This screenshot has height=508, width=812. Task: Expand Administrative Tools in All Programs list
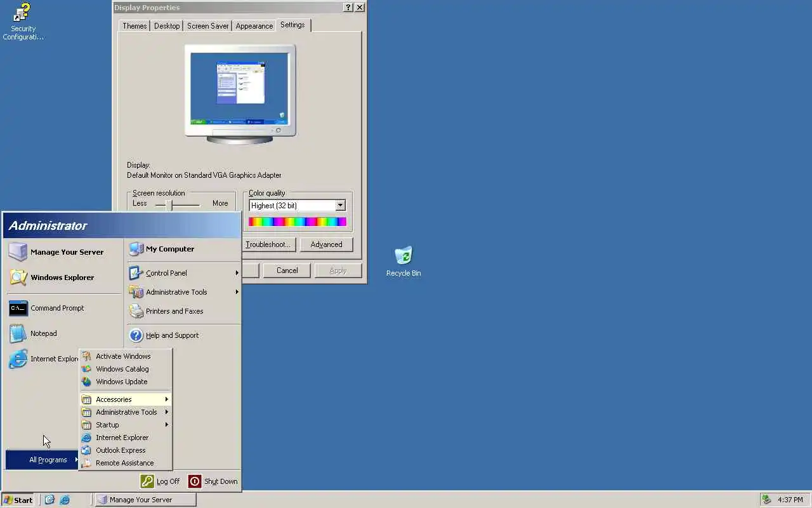(126, 412)
